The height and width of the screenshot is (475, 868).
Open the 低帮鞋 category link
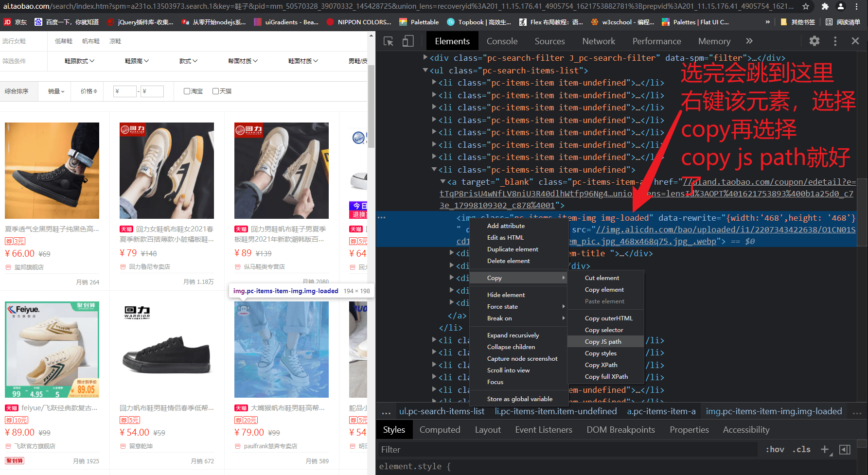tap(64, 41)
